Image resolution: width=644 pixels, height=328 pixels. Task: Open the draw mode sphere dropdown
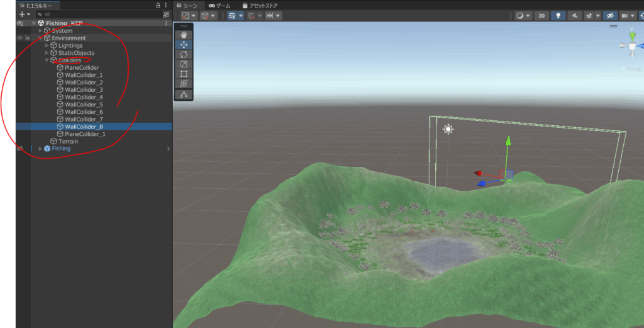click(x=523, y=16)
